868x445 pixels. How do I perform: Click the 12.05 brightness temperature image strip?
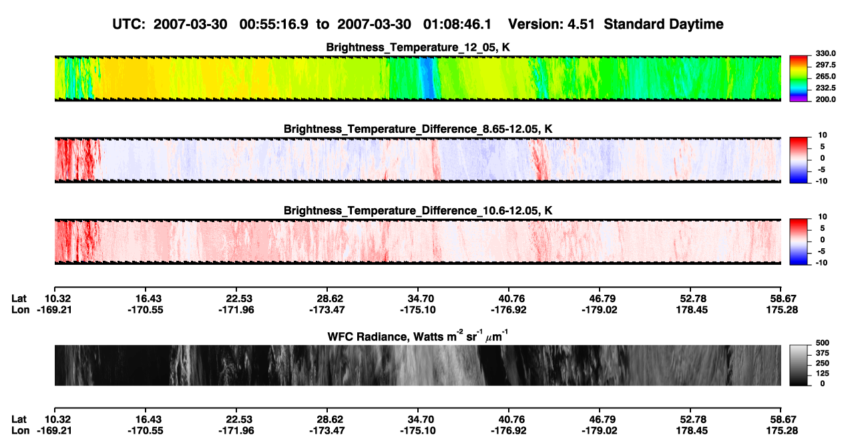(418, 79)
